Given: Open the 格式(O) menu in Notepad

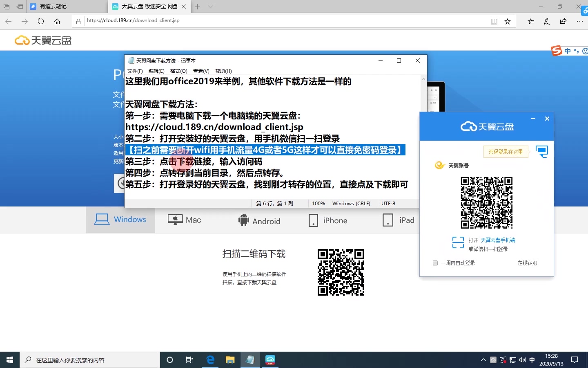Looking at the screenshot, I should 179,71.
